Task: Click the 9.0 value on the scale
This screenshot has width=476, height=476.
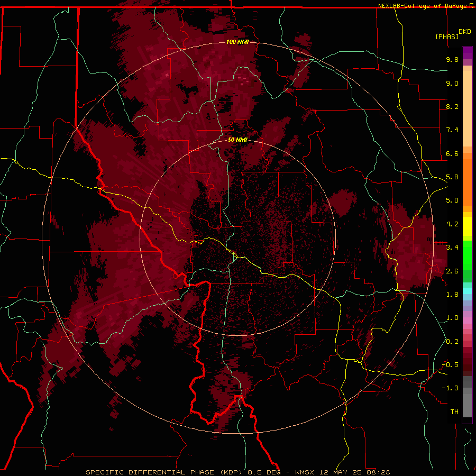Action: click(452, 83)
